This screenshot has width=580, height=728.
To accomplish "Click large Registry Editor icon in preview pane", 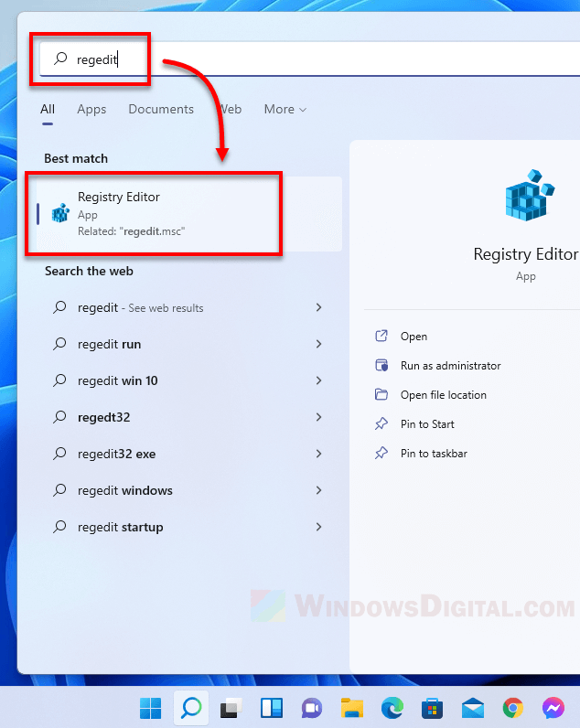I will (x=530, y=195).
